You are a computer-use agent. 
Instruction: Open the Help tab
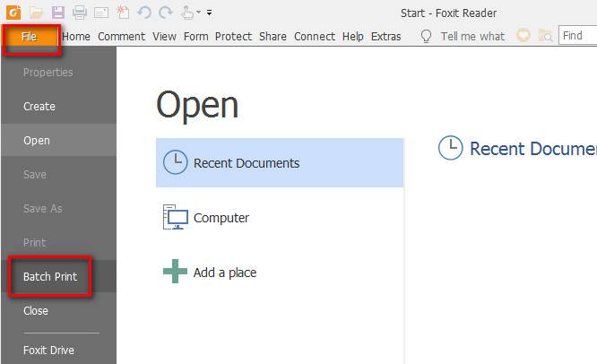(353, 37)
